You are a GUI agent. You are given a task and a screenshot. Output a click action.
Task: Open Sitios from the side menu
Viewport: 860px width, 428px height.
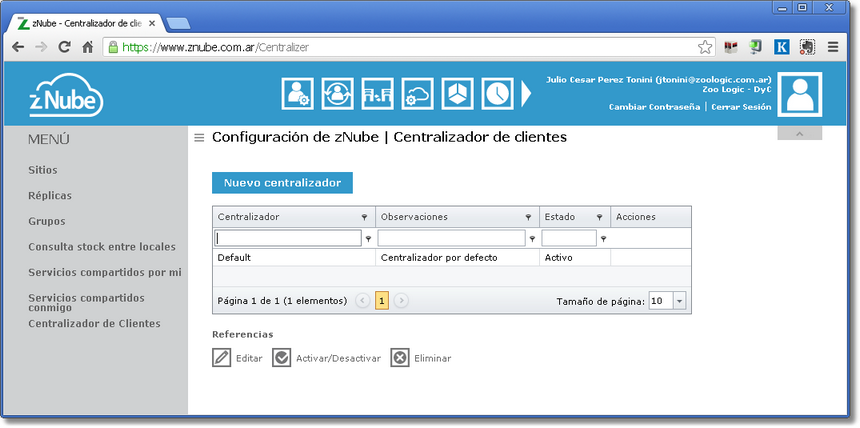tap(43, 170)
